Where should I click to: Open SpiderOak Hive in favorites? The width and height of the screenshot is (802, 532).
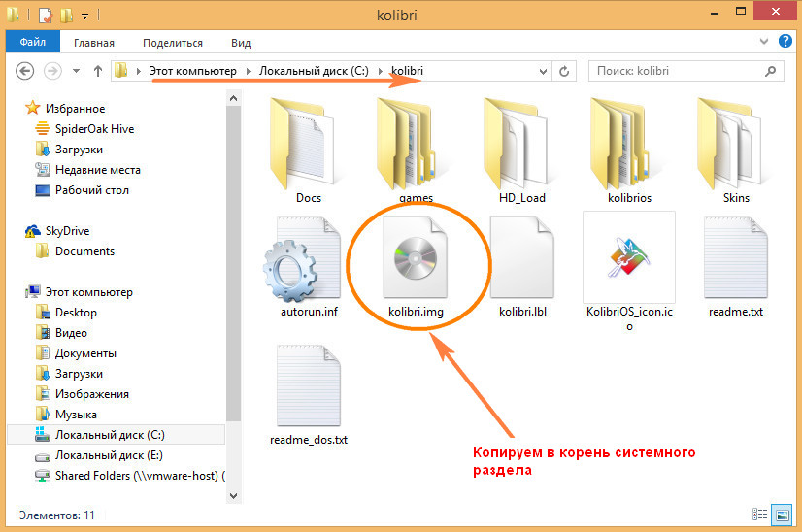[94, 129]
